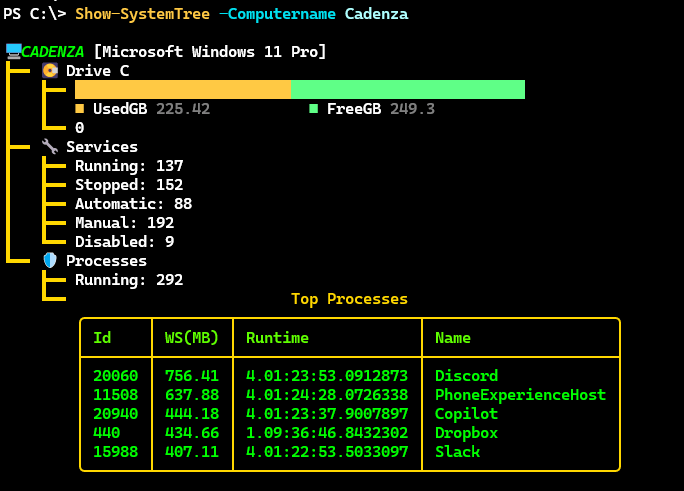Click the working set value 756.41
The width and height of the screenshot is (684, 491).
192,375
